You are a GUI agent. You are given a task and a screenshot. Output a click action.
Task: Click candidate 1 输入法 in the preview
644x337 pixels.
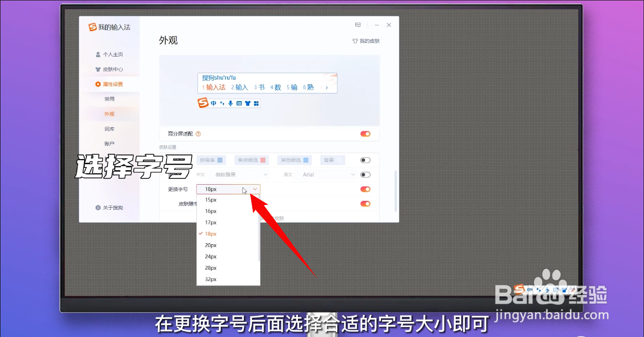point(214,87)
